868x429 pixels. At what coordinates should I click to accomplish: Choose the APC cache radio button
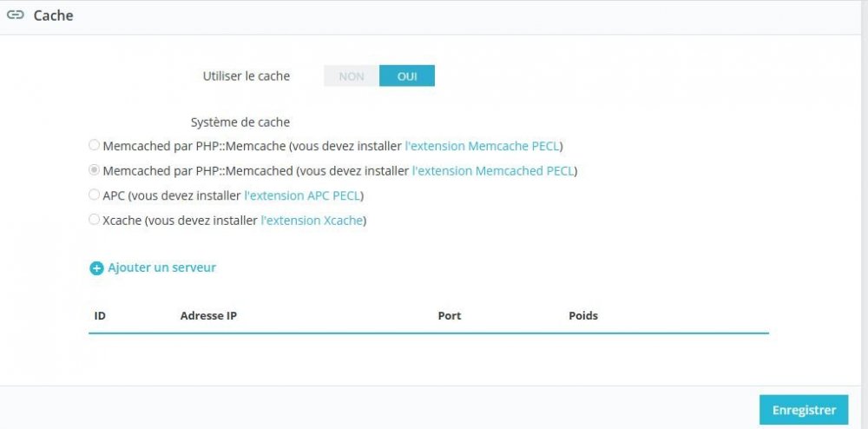click(95, 195)
